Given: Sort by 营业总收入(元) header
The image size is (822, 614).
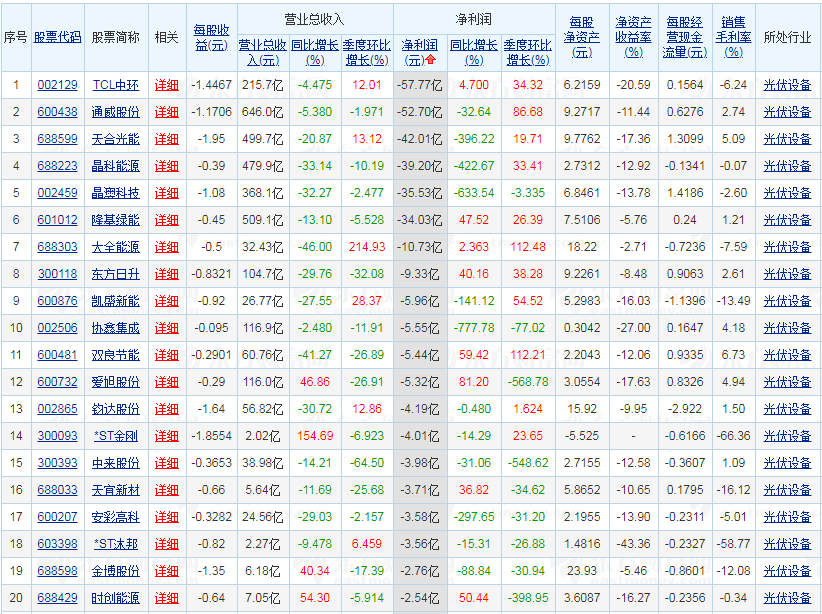Looking at the screenshot, I should click(263, 52).
